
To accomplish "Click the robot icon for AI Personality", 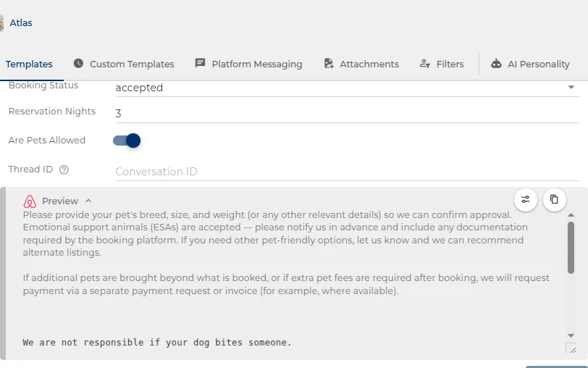I will click(496, 64).
